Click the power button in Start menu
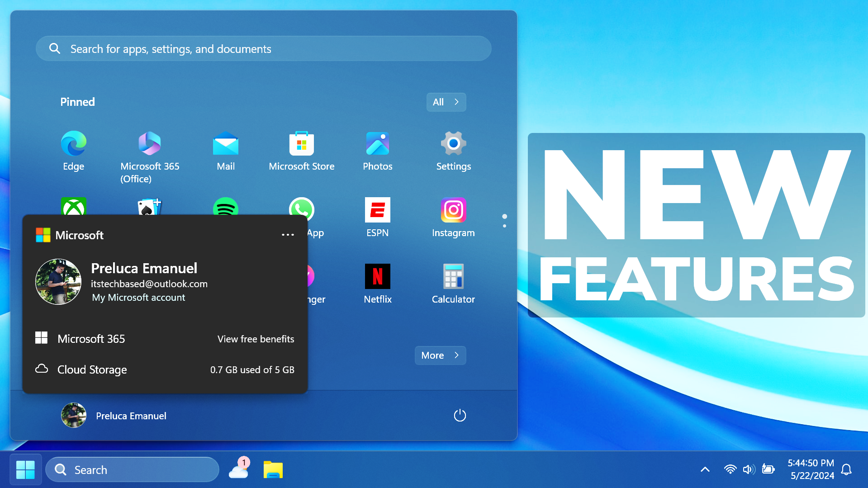This screenshot has height=488, width=868. 460,415
